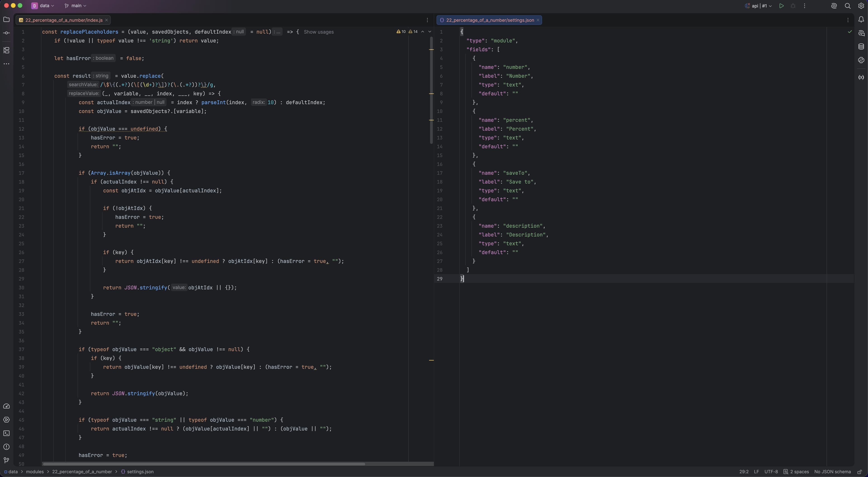868x477 pixels.
Task: Click the green inspection checkmark in settings.json
Action: click(850, 32)
